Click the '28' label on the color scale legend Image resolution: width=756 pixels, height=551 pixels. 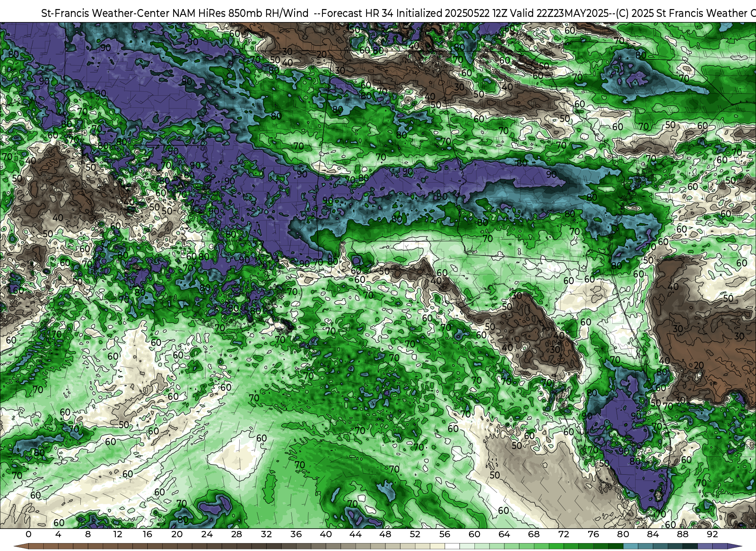(x=237, y=534)
